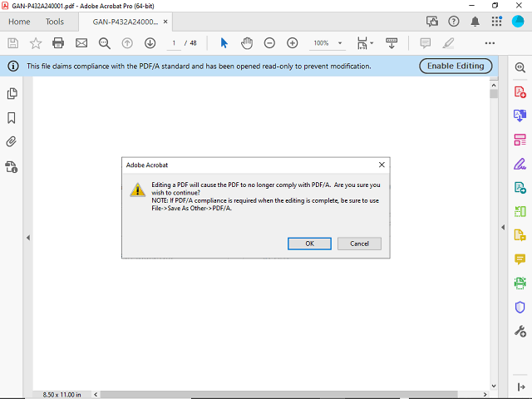Viewport: 532px width, 399px height.
Task: Click horizontal scrollbar left arrow
Action: click(96, 394)
